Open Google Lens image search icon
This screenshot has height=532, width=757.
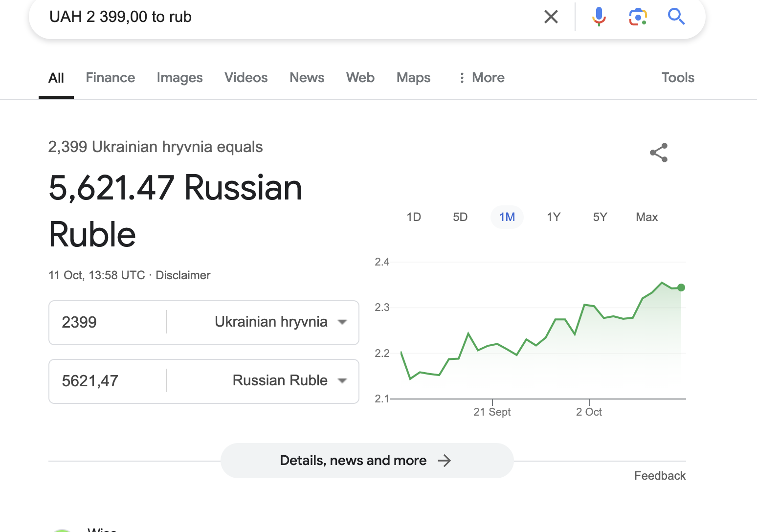tap(638, 17)
